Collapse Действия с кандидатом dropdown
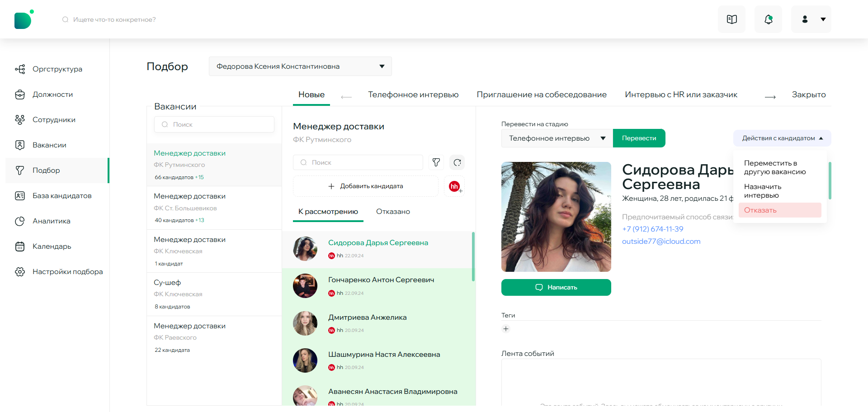 [x=782, y=138]
